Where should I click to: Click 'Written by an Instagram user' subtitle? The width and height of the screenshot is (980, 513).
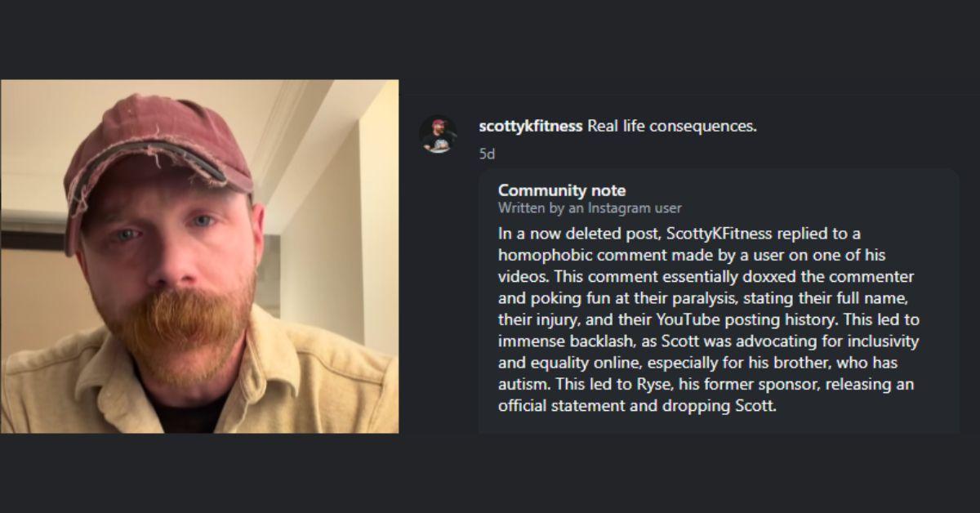590,208
